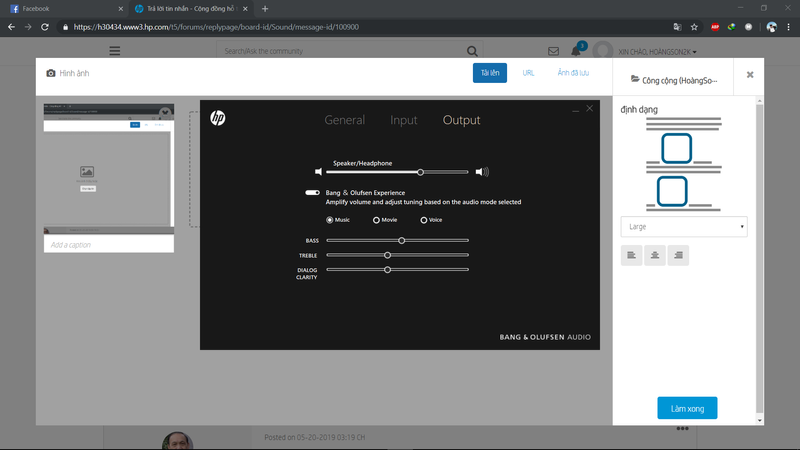The width and height of the screenshot is (800, 450).
Task: Click the format panel scrollbar down arrow
Action: (760, 420)
